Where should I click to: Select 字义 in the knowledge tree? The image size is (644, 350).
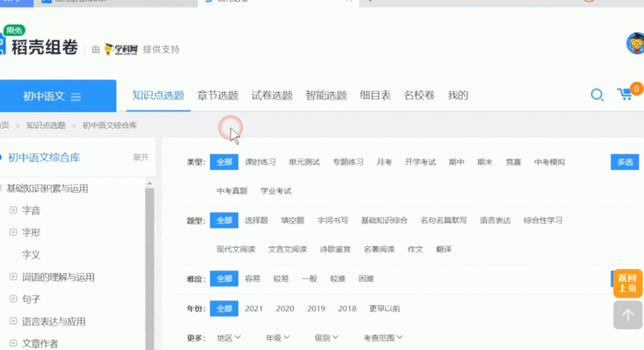tap(31, 255)
